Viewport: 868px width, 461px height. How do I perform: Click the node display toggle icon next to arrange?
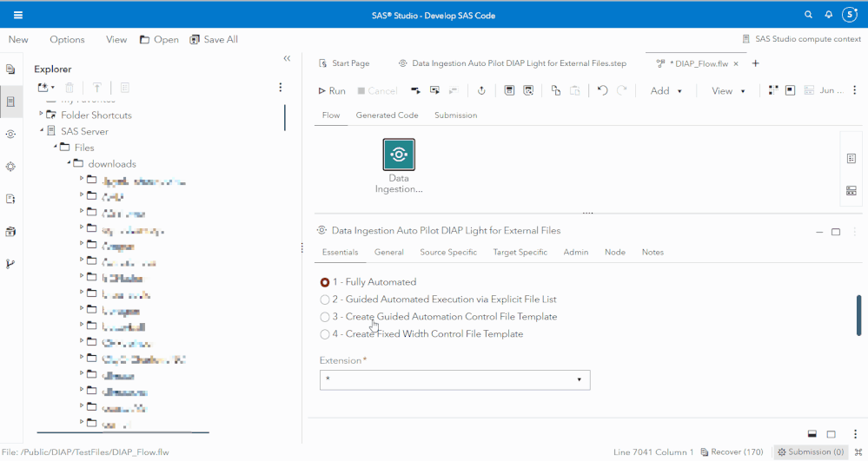[790, 90]
